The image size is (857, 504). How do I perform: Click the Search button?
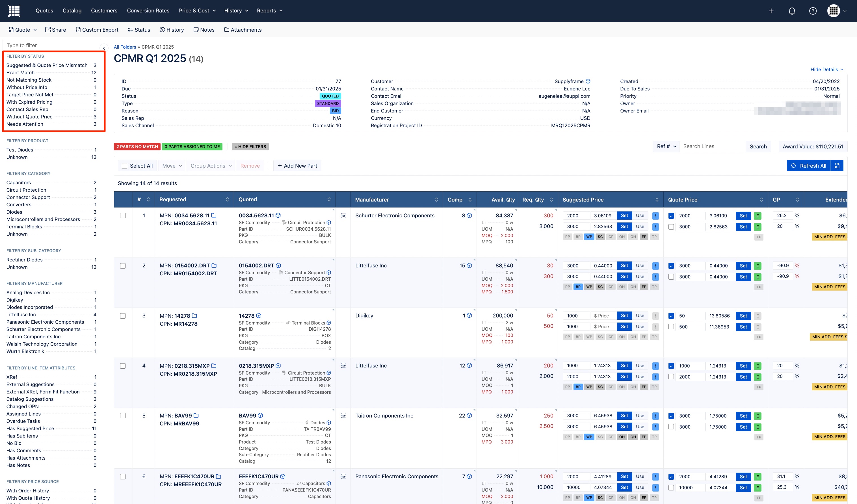click(x=758, y=146)
